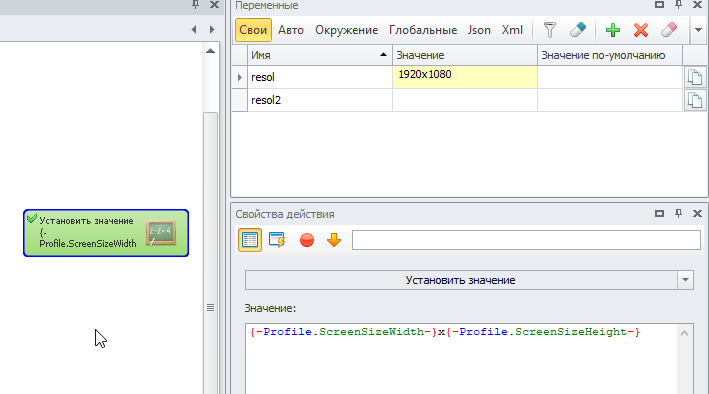Copy the resol2 row value icon
Image resolution: width=709 pixels, height=394 pixels.
(695, 100)
